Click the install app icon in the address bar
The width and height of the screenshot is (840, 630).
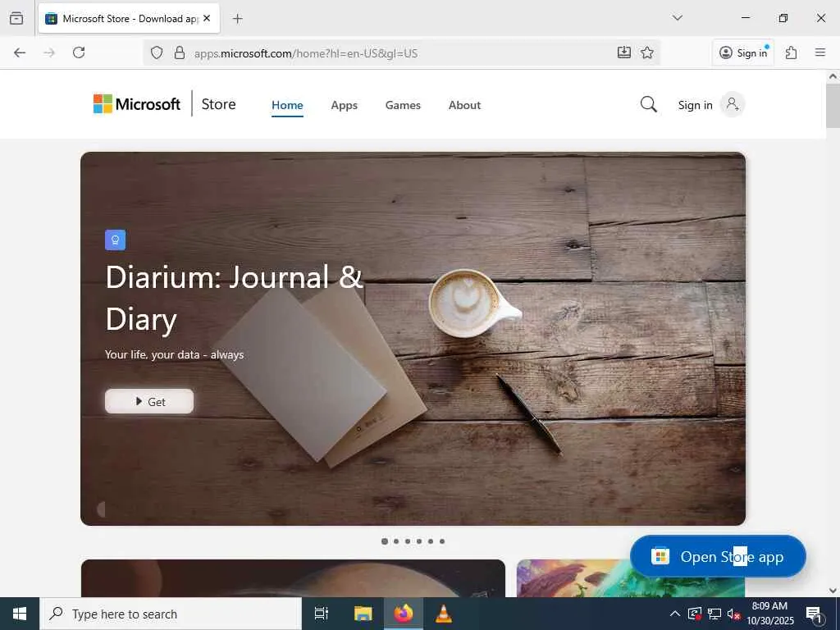[624, 52]
